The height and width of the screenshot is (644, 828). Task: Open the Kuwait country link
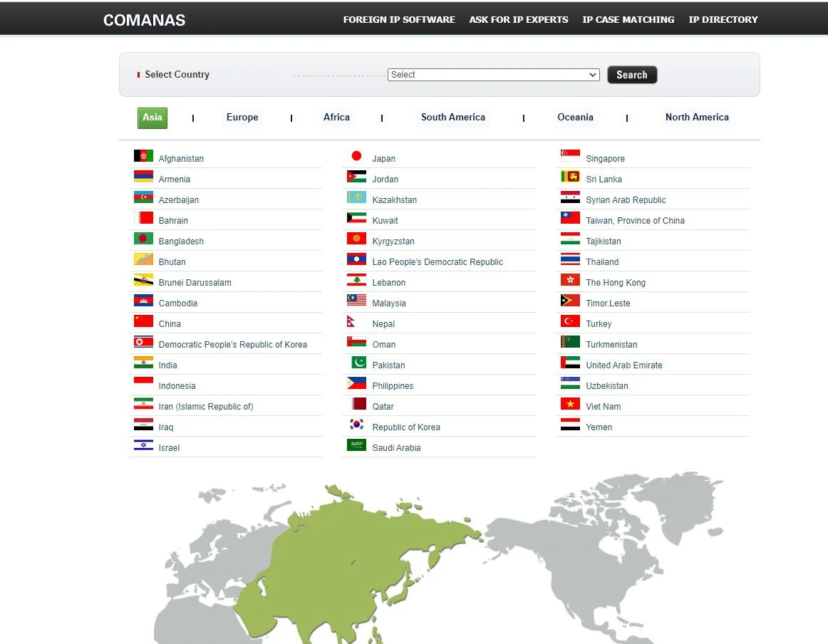pyautogui.click(x=385, y=221)
